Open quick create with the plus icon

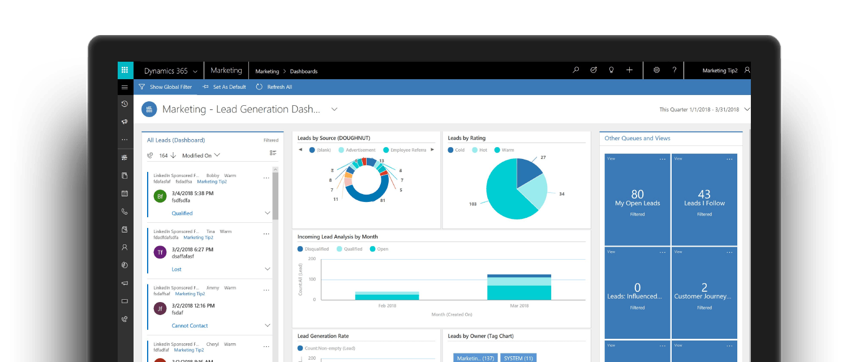pyautogui.click(x=629, y=70)
